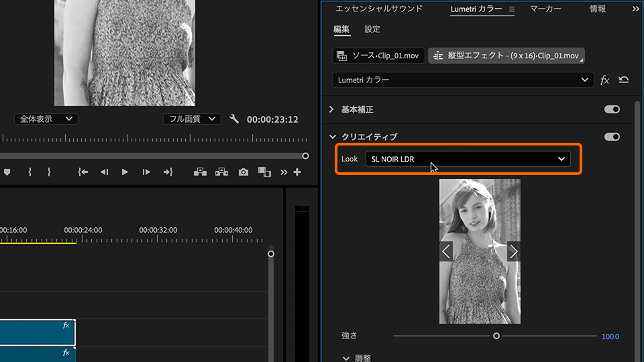Step back one frame
Screen dimensions: 644x362
(x=105, y=172)
